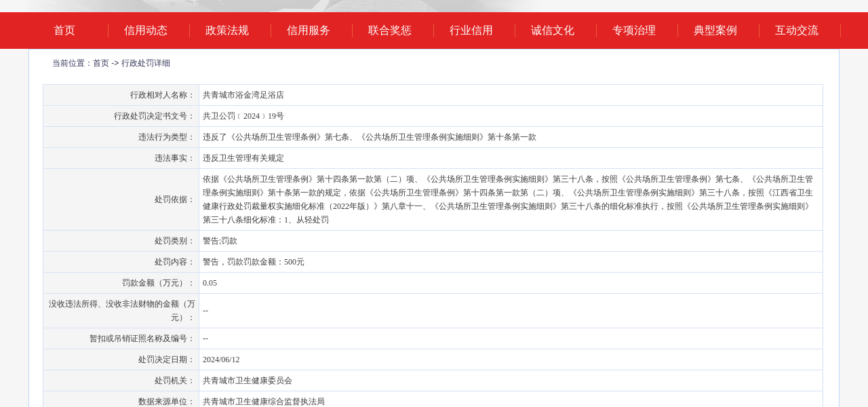Click the fine amount value 0.05

coord(210,283)
